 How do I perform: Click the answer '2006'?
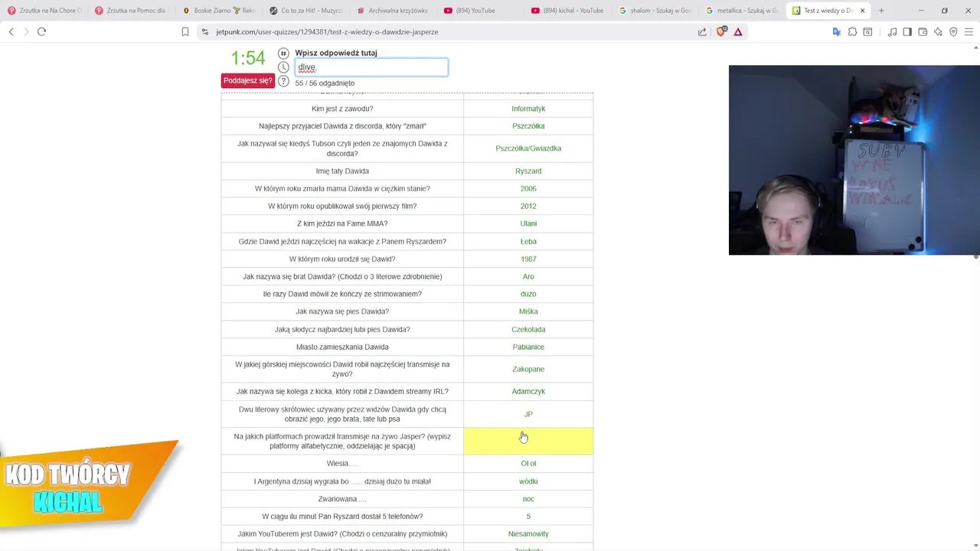pyautogui.click(x=528, y=188)
